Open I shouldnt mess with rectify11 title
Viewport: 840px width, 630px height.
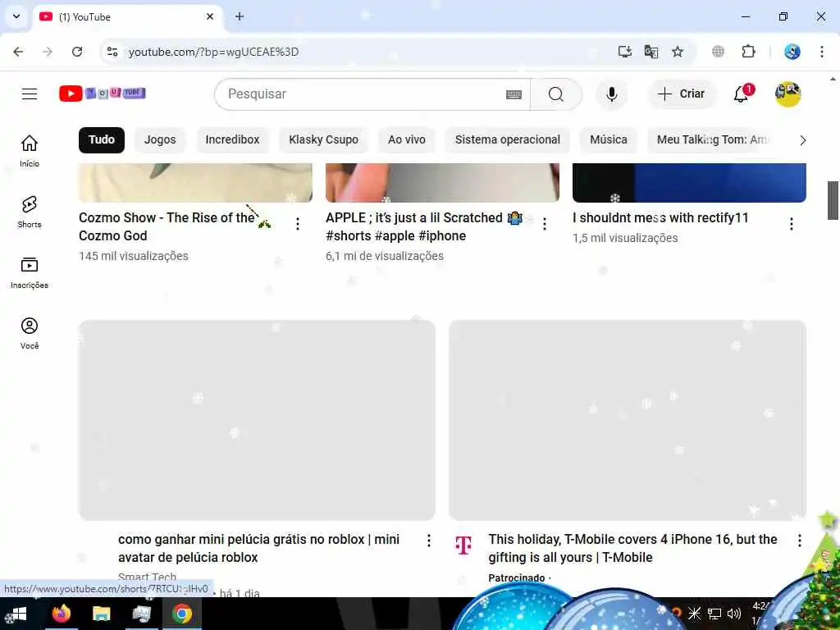click(x=660, y=217)
